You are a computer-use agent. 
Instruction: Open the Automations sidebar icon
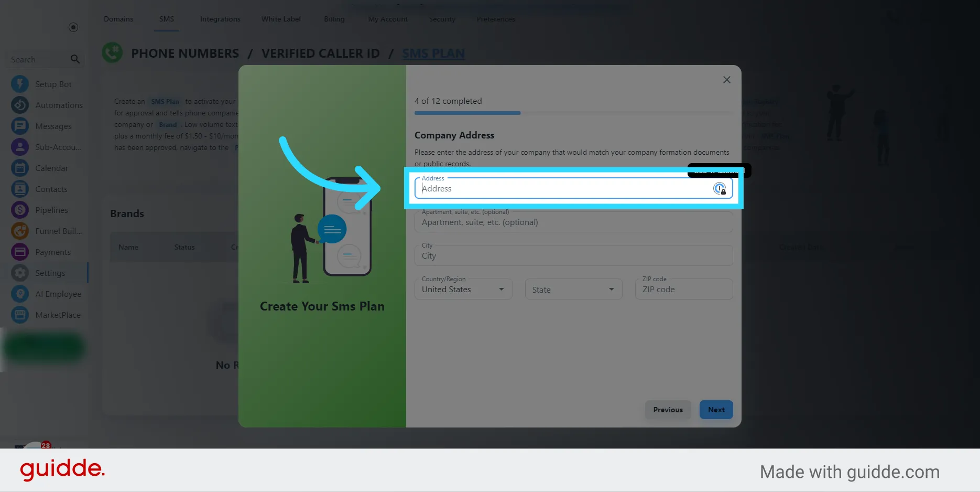click(20, 105)
